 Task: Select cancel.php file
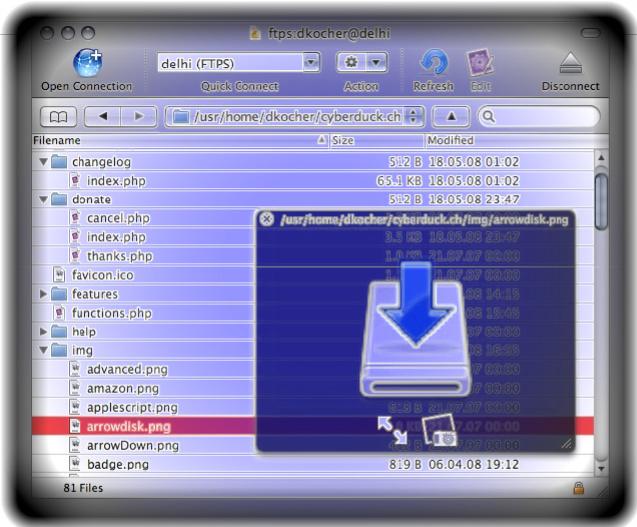tap(118, 218)
